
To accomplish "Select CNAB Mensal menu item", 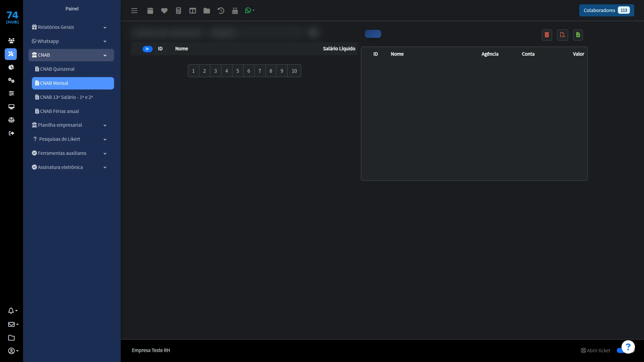I will pos(73,83).
